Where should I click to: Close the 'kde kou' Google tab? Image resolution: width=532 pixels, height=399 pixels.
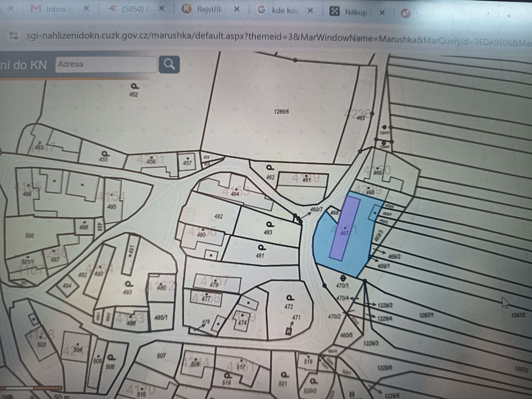click(310, 12)
